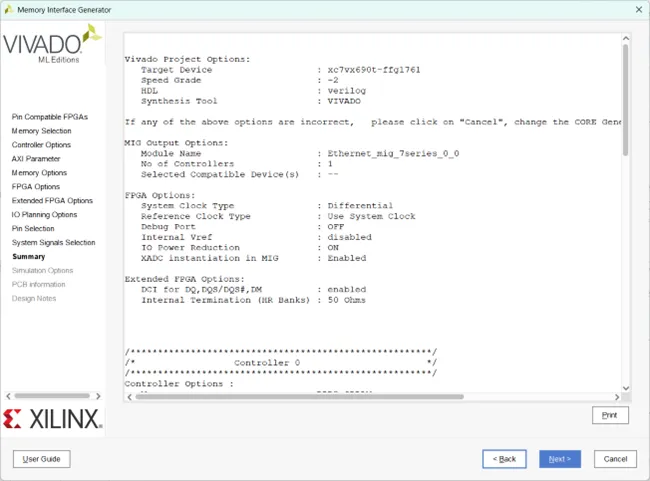Open the Controller Options page
Viewport: 650px width, 481px height.
pyautogui.click(x=41, y=145)
